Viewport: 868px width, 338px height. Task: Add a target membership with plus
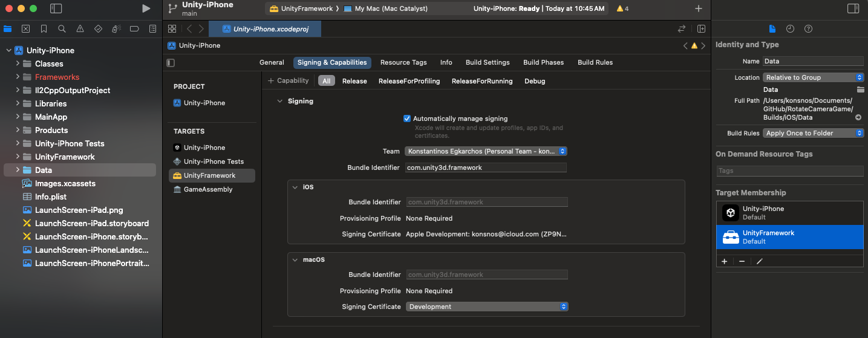(724, 261)
